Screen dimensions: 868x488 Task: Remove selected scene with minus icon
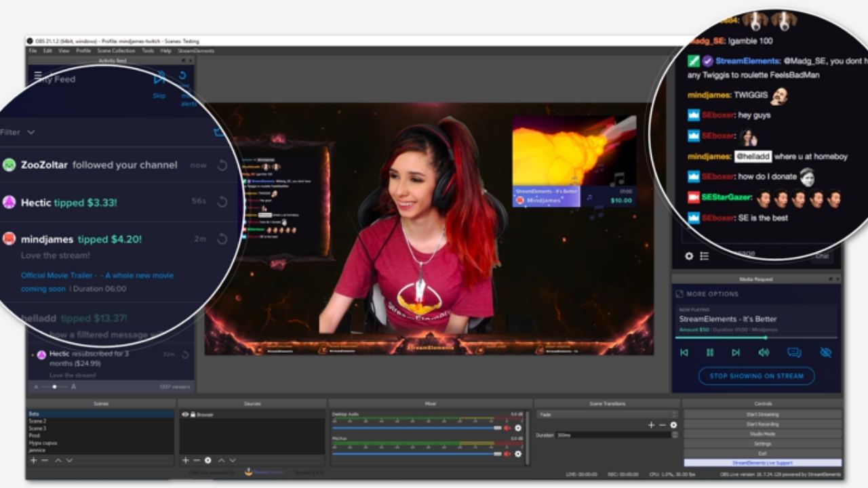(45, 460)
